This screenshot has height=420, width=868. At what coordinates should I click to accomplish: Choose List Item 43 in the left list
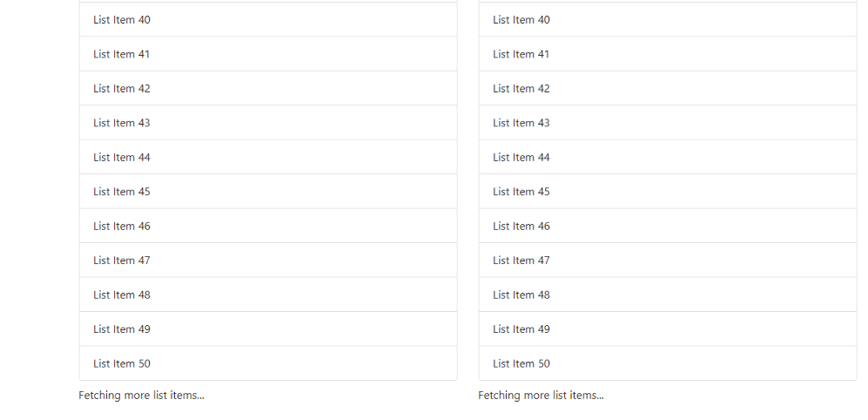122,123
